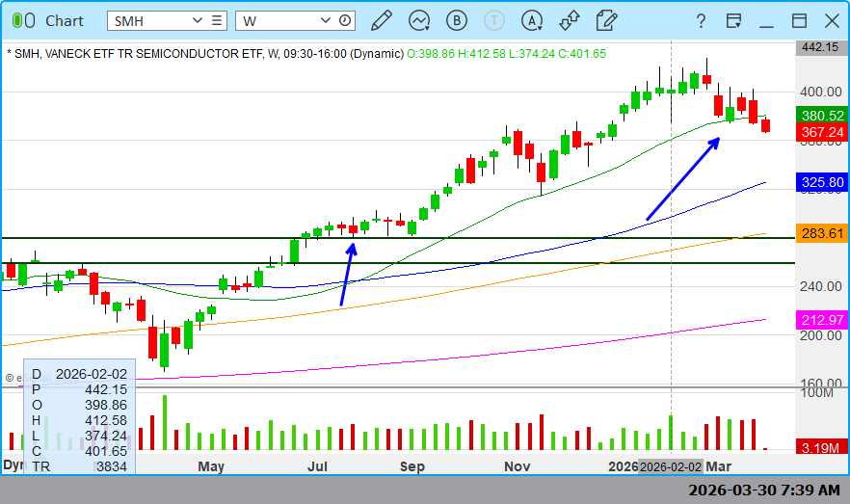Screen dimensions: 850x504
Task: Click the May label on time axis
Action: click(211, 466)
